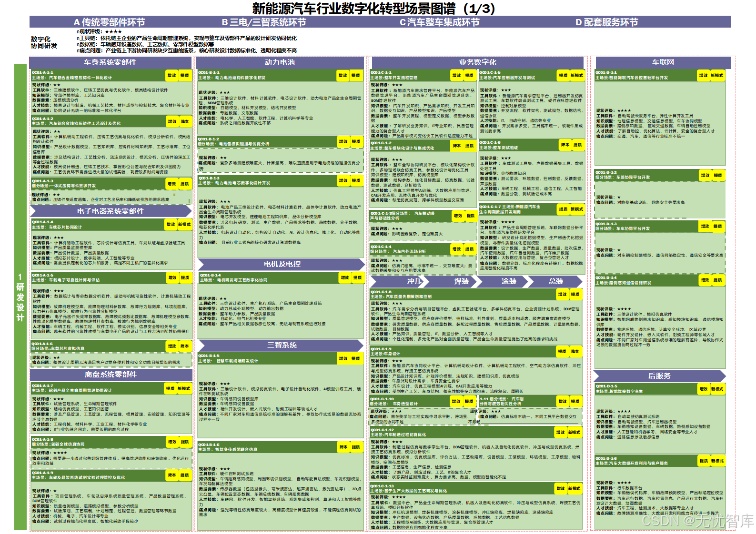Click the 数字化协同研发 label
This screenshot has height=534, width=756.
44,42
